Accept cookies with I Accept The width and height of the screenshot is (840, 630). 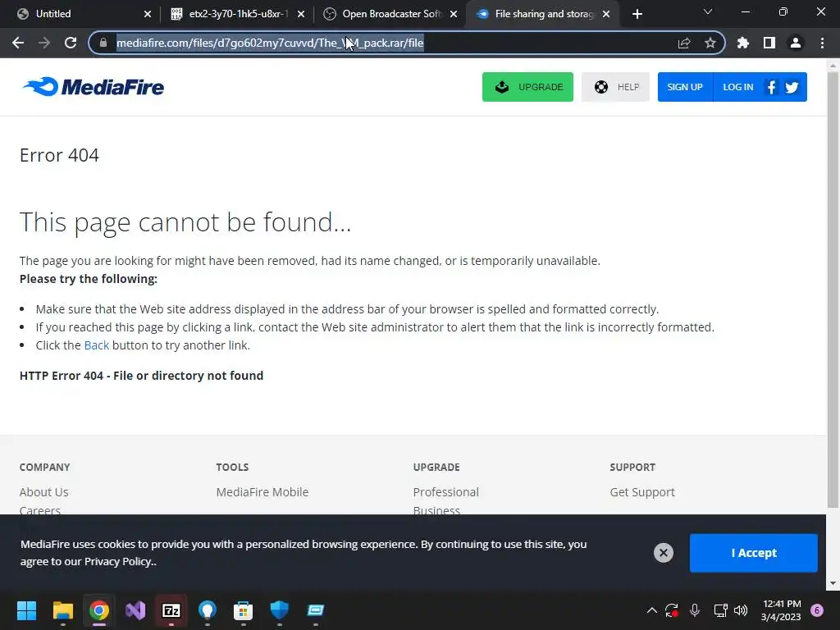point(754,553)
